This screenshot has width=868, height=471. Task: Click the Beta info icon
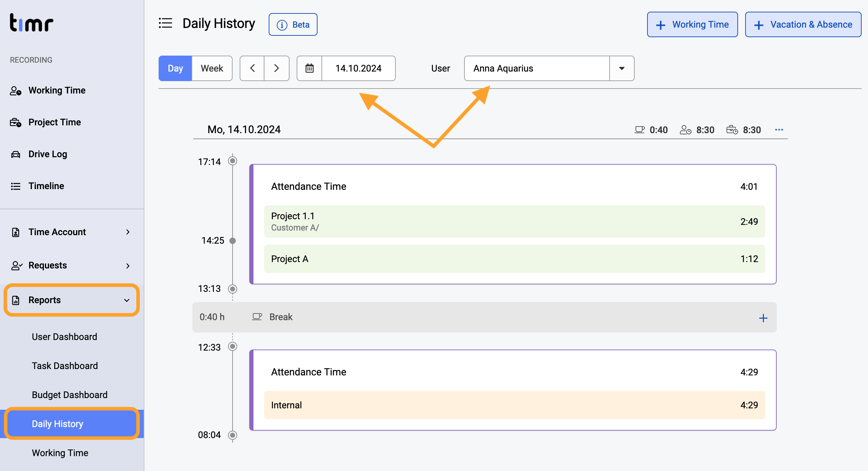(x=282, y=25)
